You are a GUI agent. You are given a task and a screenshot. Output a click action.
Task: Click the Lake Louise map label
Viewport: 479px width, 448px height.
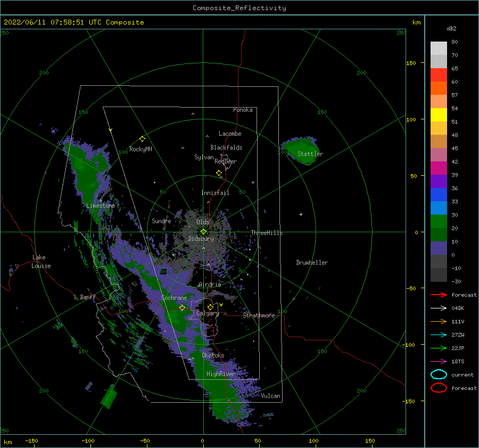click(x=41, y=262)
